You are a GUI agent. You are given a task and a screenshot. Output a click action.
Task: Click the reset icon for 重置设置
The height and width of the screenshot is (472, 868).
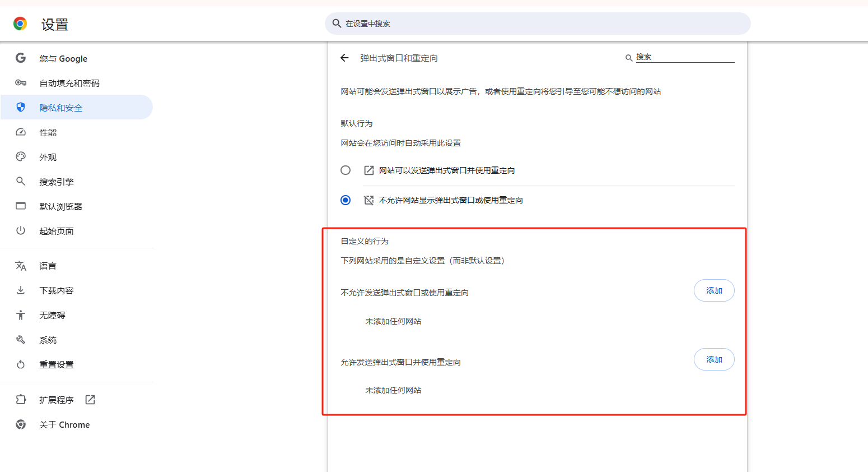[x=21, y=364]
